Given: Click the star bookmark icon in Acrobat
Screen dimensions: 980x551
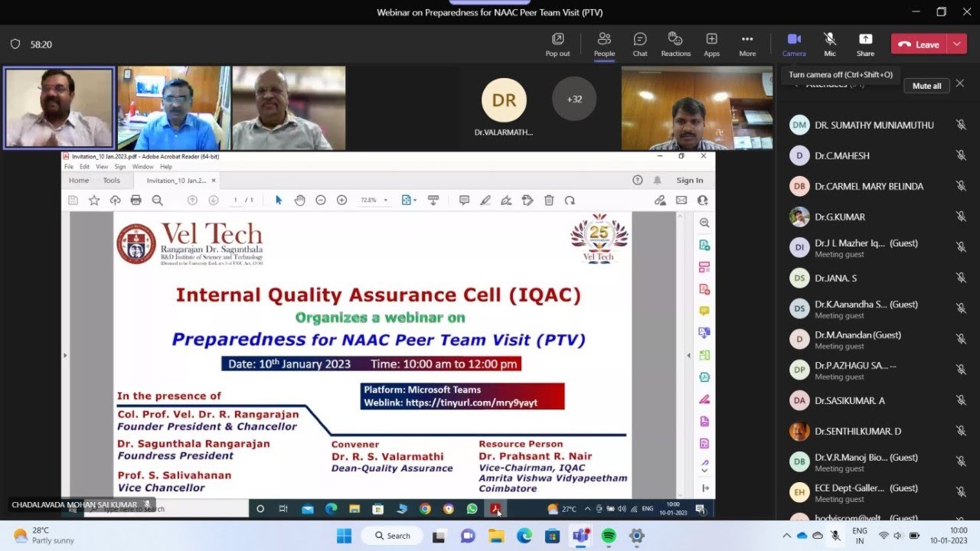Looking at the screenshot, I should (94, 200).
